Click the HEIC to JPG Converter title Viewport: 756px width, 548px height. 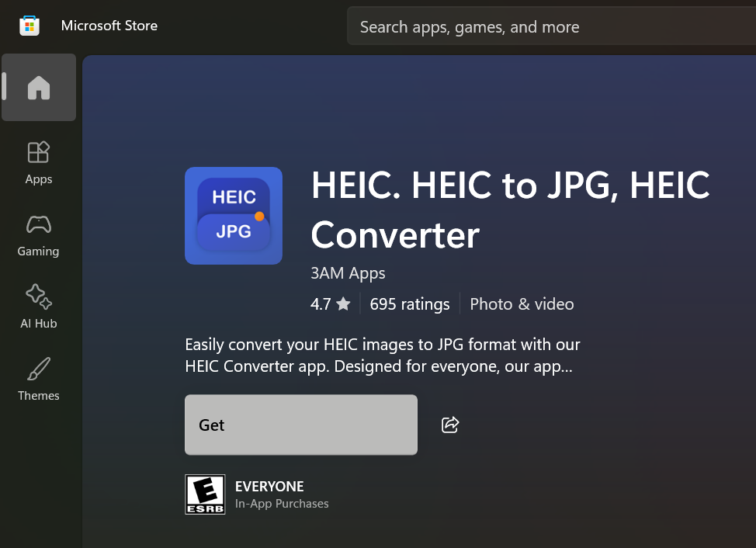tap(510, 210)
